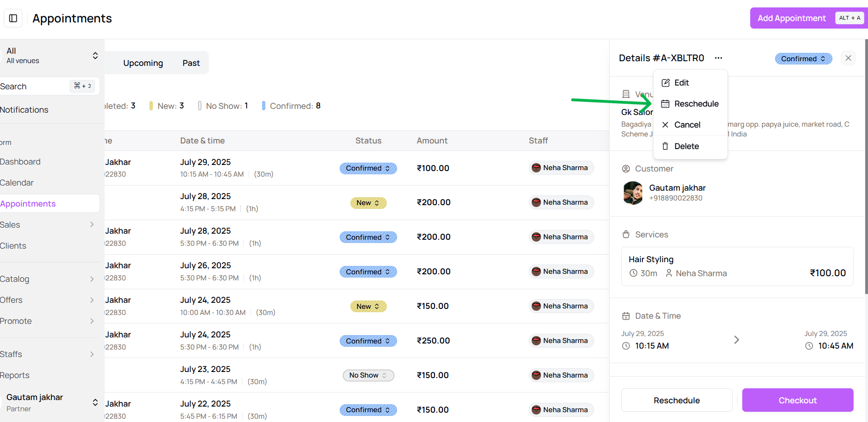
Task: Expand the Catalog sidebar submenu
Action: pyautogui.click(x=92, y=279)
